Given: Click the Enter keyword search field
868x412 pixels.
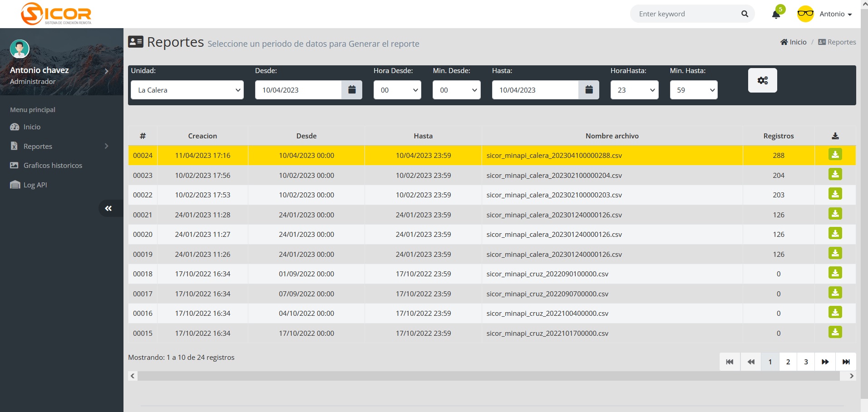Looking at the screenshot, I should [686, 14].
